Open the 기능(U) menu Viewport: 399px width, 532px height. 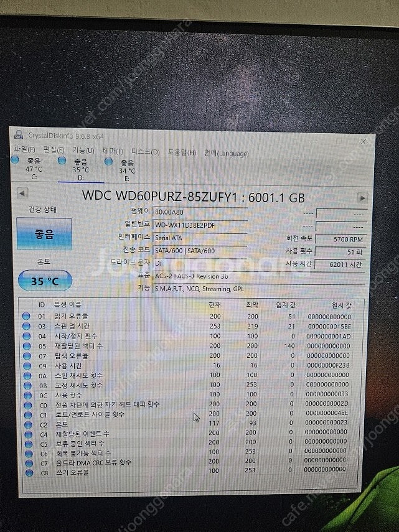[x=83, y=150]
